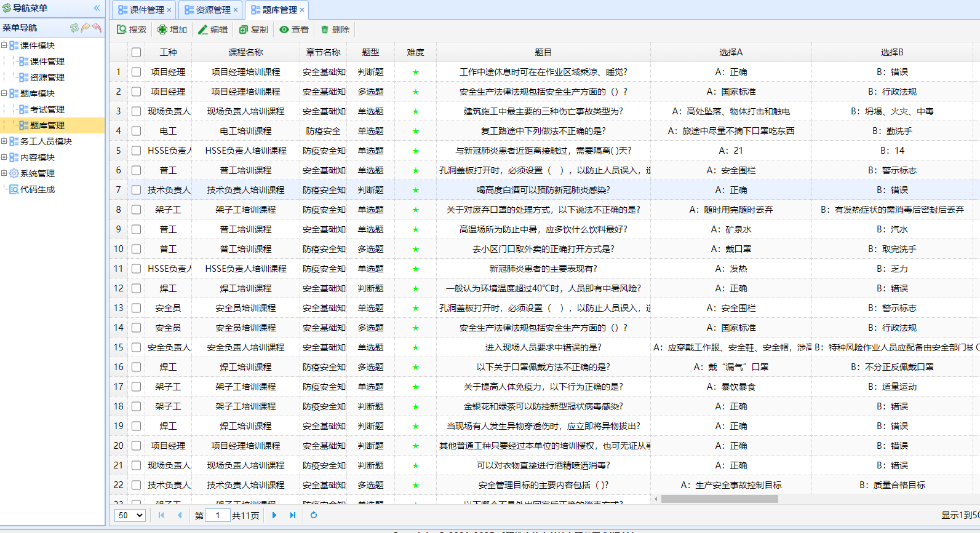Open 考试管理 in the navigation tree
Viewport: 980px width, 533px height.
coord(47,109)
